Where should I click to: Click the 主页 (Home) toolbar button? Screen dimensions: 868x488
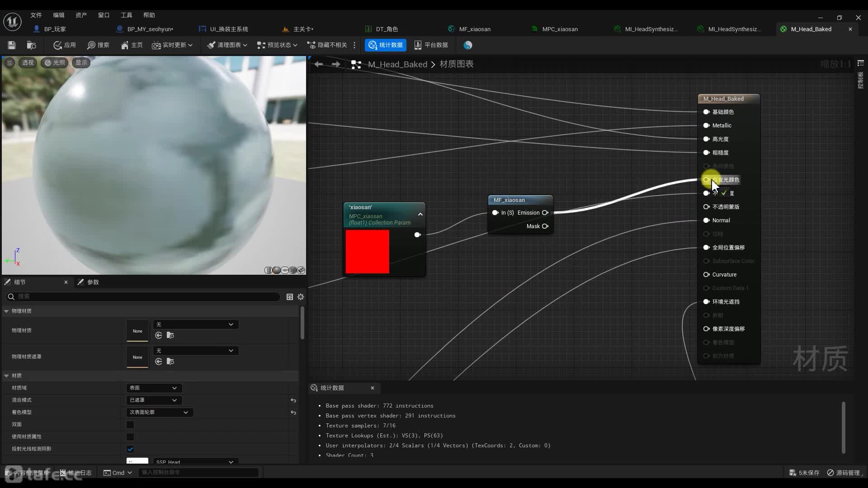pos(132,45)
